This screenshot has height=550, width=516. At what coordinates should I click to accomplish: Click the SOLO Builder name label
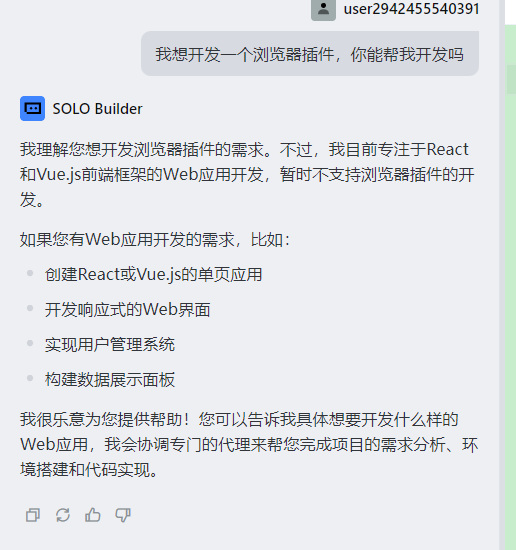tap(98, 109)
